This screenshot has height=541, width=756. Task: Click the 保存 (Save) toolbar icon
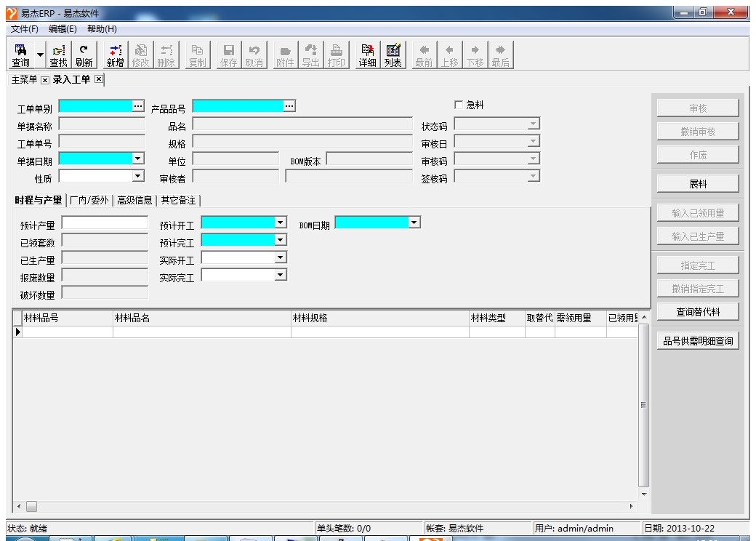coord(228,55)
